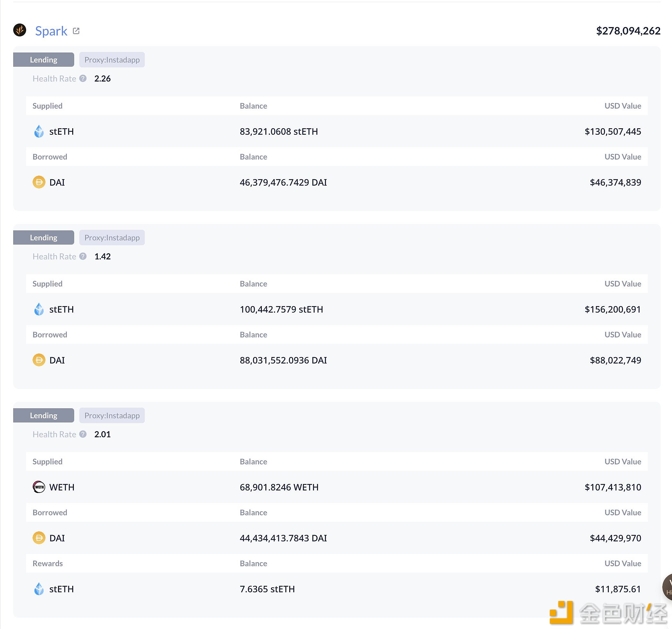Click DAI icon in 46,379,476.7429 DAI row
This screenshot has width=672, height=629.
(39, 182)
